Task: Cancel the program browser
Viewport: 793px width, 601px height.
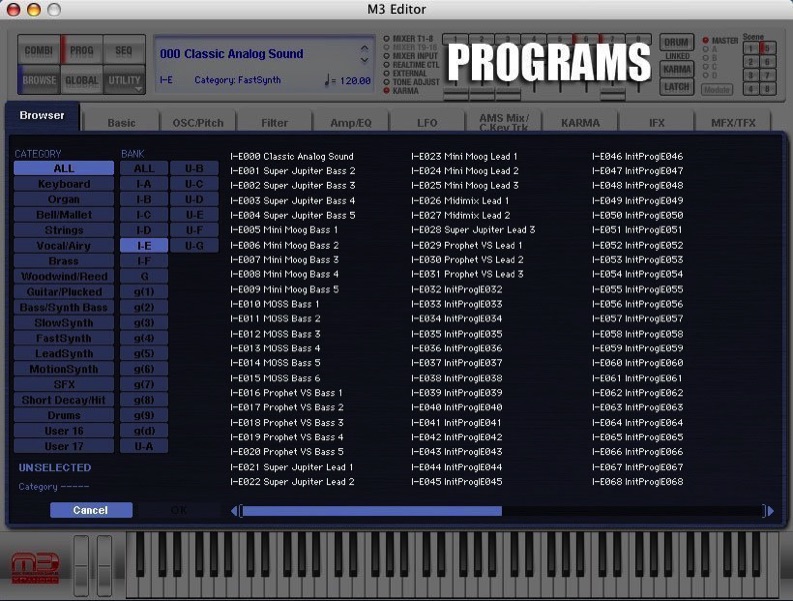Action: [x=91, y=510]
